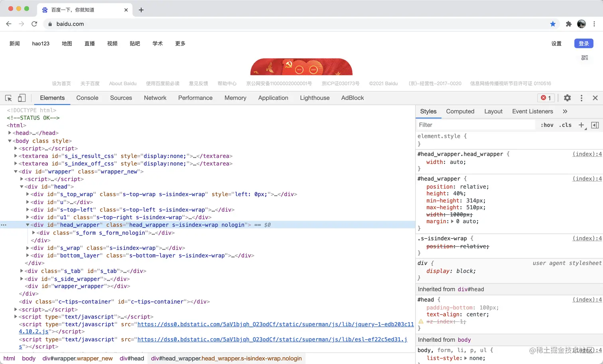
Task: Select div#head in the breadcrumb bar
Action: coord(132,358)
